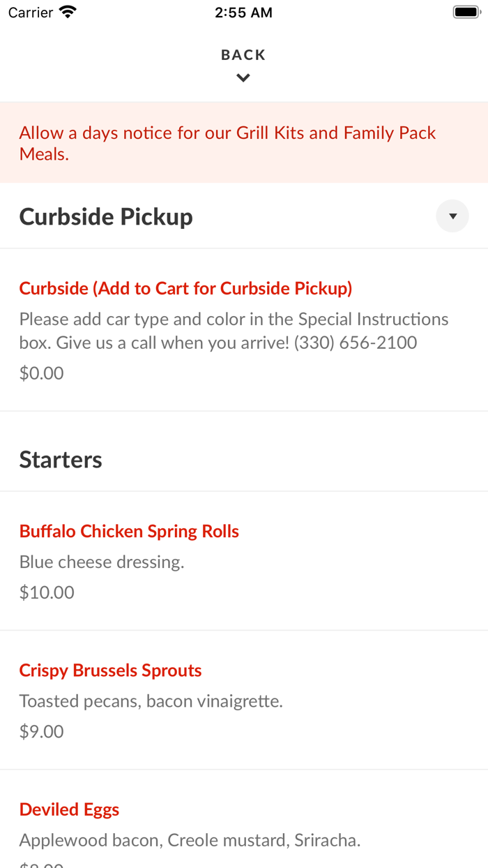The image size is (488, 868).
Task: Tap the $10.00 price for Spring Rolls
Action: click(47, 592)
